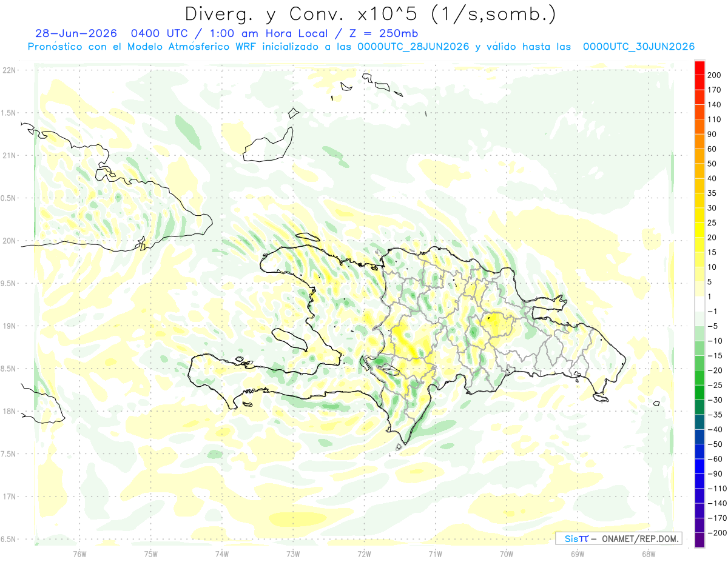Click the '-10' value on the color legend

click(x=715, y=341)
